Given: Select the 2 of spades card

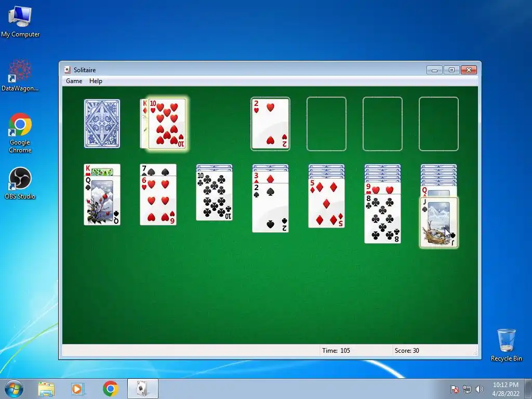Looking at the screenshot, I should 270,208.
